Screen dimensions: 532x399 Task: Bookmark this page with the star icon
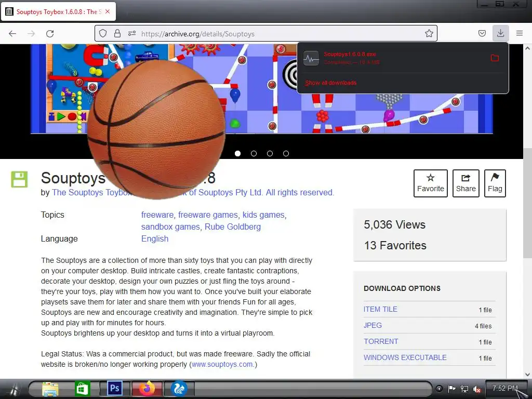pos(429,33)
